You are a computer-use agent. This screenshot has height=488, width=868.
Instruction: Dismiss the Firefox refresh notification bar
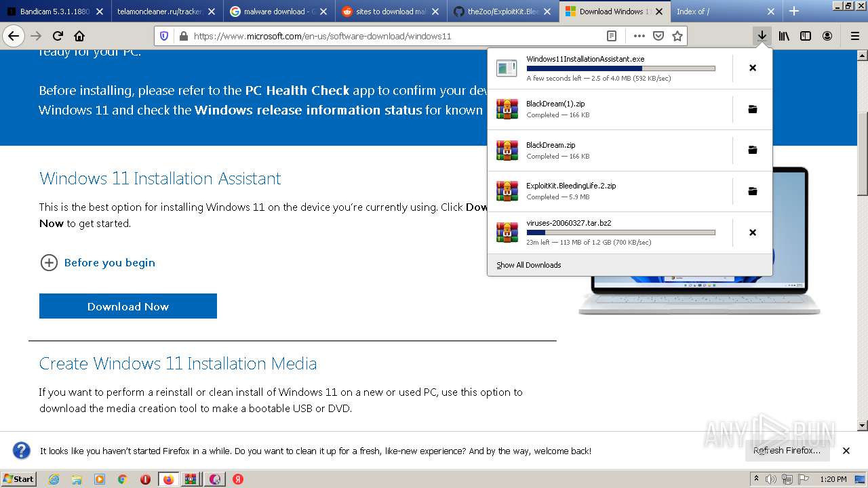[846, 451]
